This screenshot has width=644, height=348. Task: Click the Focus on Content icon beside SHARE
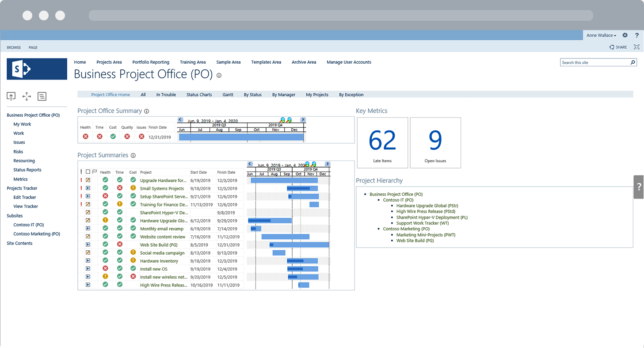click(x=636, y=47)
